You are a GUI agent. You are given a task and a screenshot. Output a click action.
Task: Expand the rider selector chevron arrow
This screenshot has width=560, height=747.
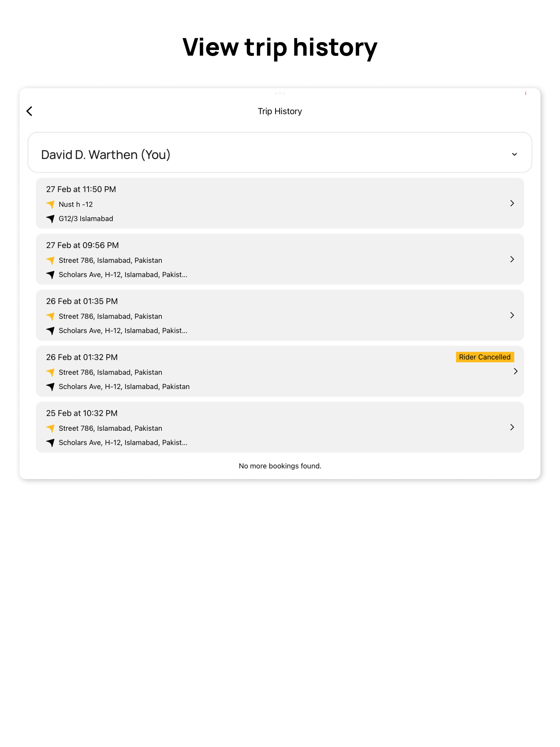click(x=514, y=154)
